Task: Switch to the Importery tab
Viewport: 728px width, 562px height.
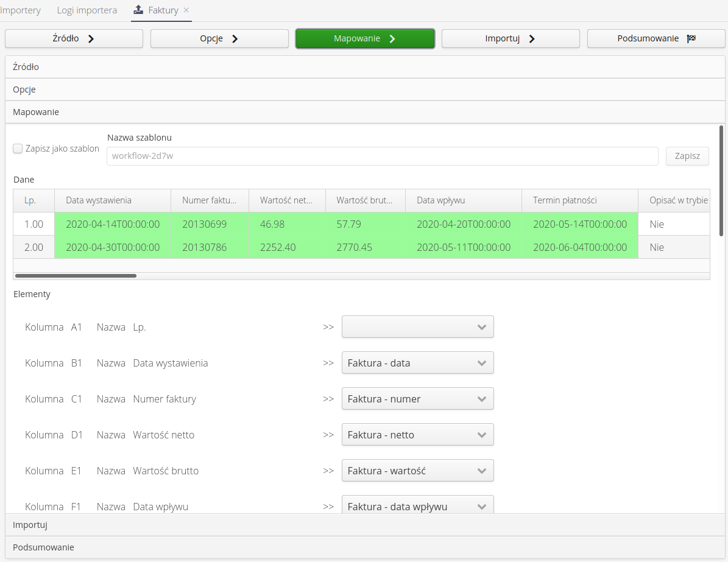Action: [21, 10]
